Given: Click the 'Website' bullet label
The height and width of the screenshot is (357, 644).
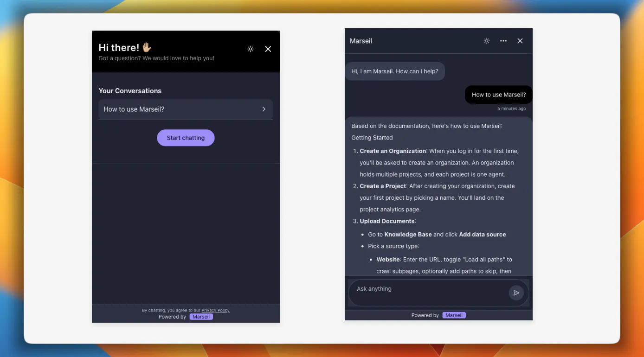Looking at the screenshot, I should point(388,260).
